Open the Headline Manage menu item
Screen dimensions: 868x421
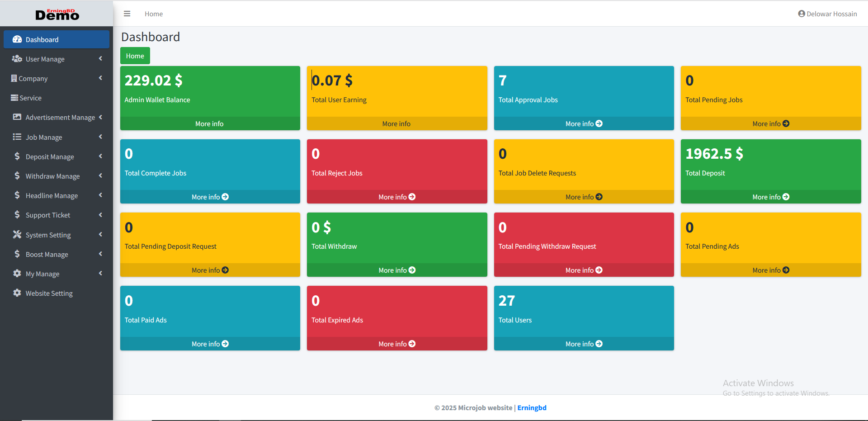pyautogui.click(x=52, y=196)
